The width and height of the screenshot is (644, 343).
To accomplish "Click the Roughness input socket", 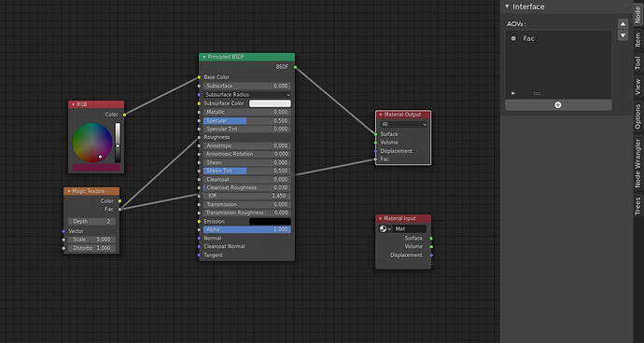I will pyautogui.click(x=199, y=137).
